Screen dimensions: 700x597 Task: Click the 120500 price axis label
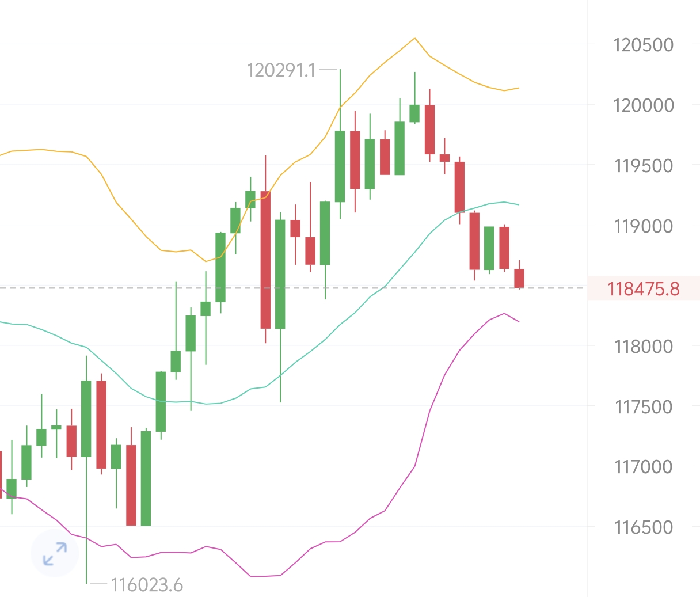(x=643, y=45)
